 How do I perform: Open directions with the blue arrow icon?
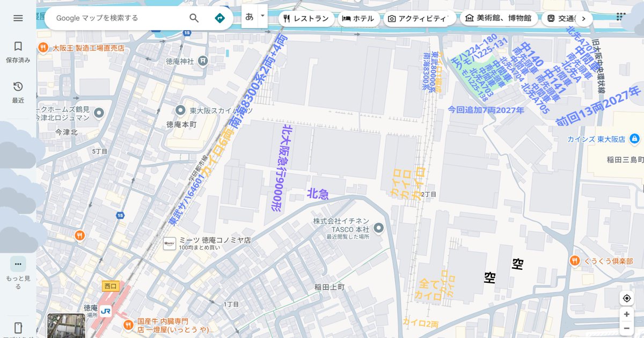coord(219,18)
